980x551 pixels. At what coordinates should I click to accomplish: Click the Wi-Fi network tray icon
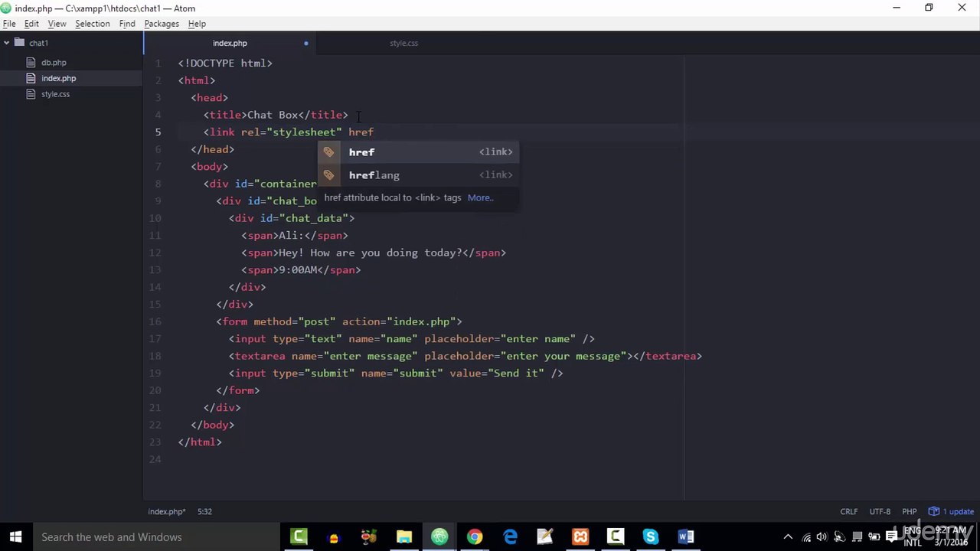(x=805, y=537)
